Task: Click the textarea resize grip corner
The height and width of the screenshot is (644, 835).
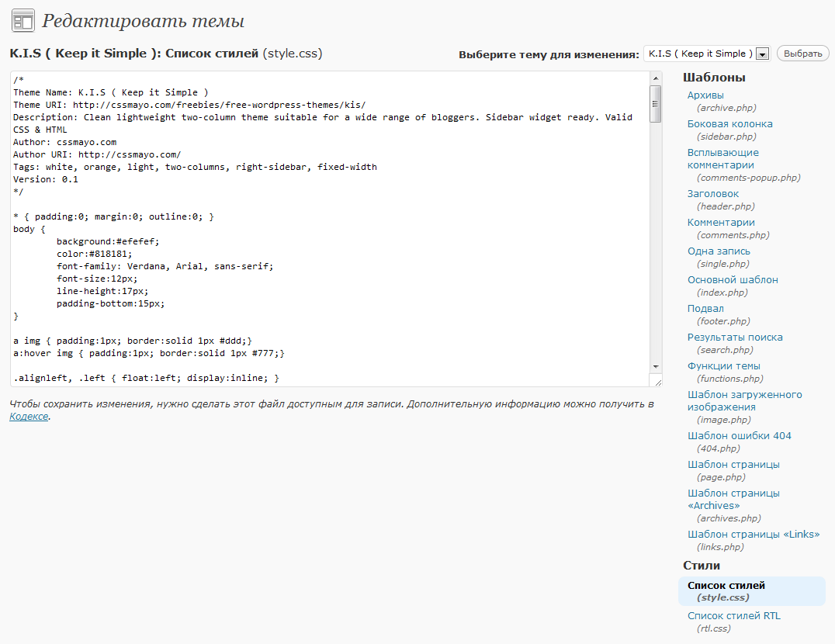Action: (x=657, y=381)
